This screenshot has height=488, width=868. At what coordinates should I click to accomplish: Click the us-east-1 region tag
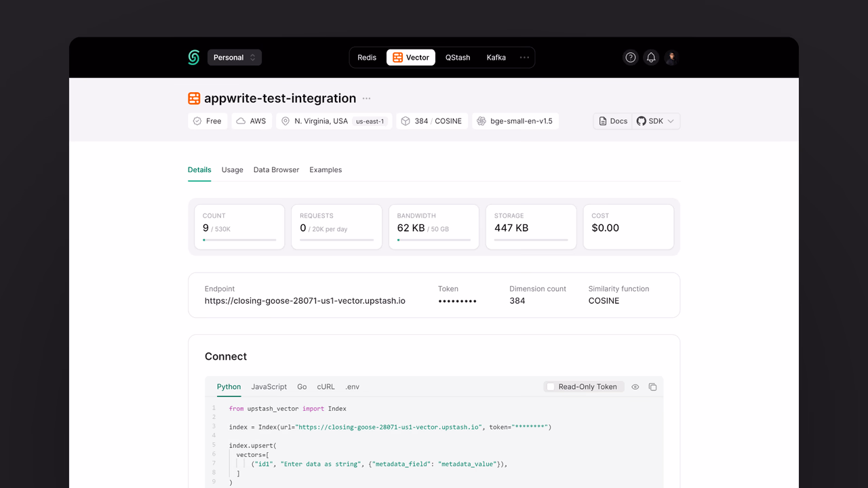point(370,121)
